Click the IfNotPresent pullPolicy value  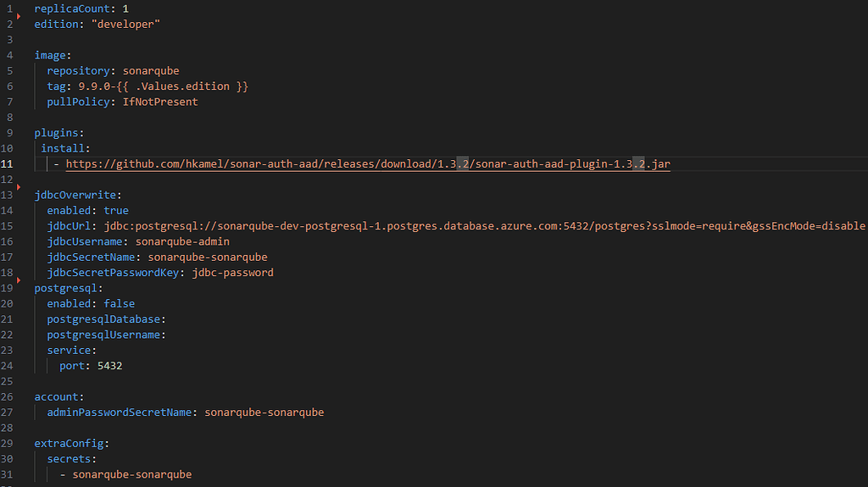160,102
